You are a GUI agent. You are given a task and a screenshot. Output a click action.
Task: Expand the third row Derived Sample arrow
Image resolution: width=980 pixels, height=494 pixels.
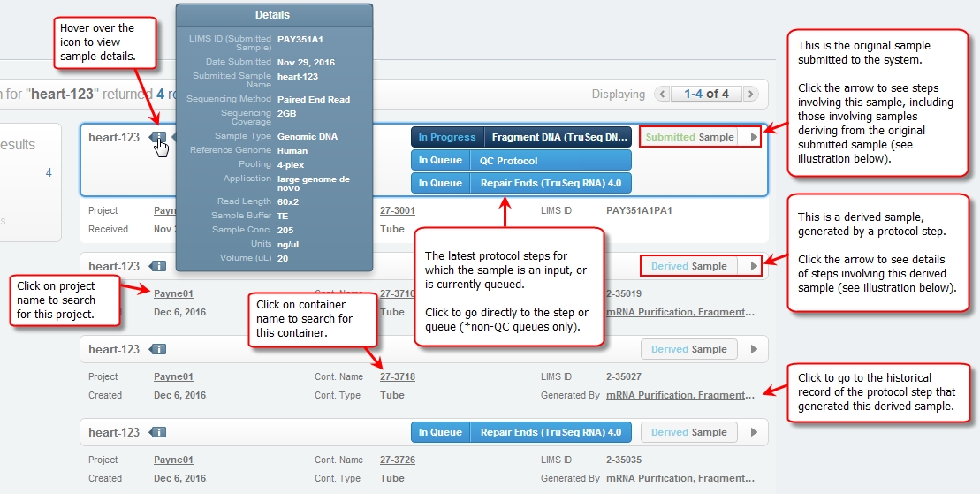[753, 349]
